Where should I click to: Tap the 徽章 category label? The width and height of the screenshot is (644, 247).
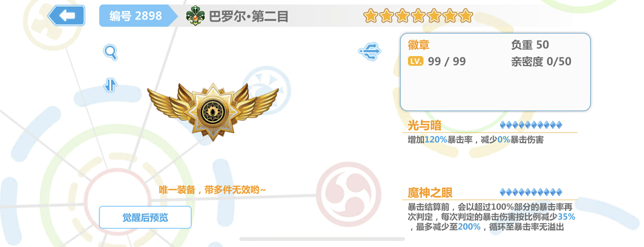[419, 45]
